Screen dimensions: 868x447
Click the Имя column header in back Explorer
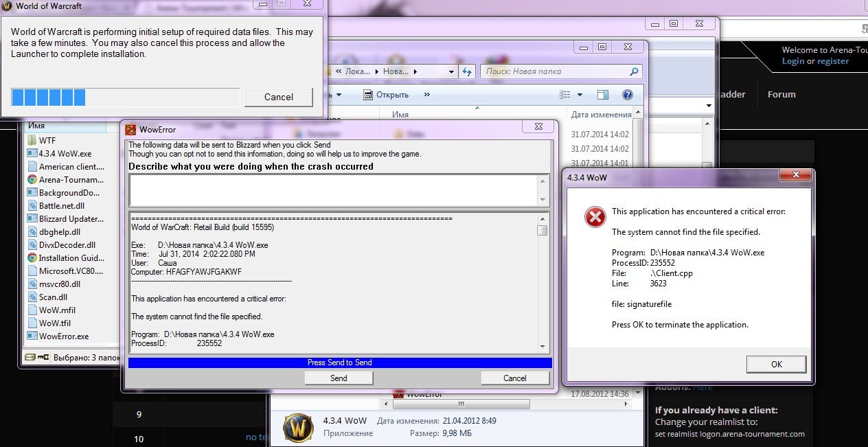pos(400,115)
